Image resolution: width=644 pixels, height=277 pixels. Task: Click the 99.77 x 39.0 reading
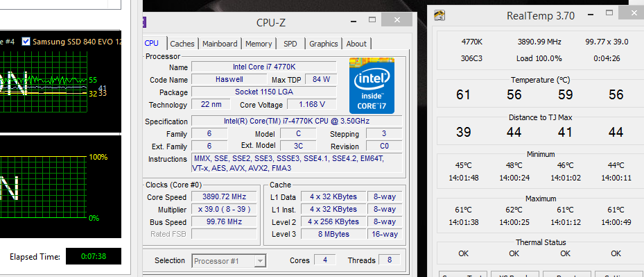(x=607, y=42)
